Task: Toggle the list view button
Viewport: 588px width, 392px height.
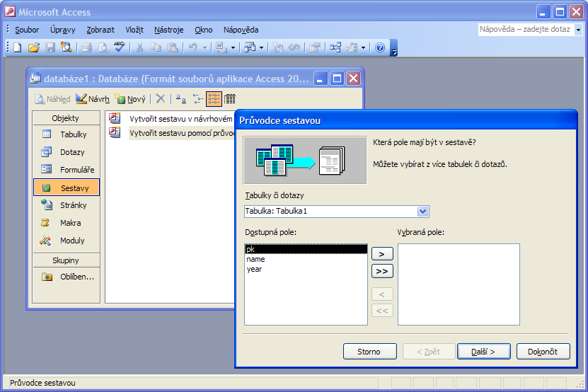Action: tap(214, 99)
